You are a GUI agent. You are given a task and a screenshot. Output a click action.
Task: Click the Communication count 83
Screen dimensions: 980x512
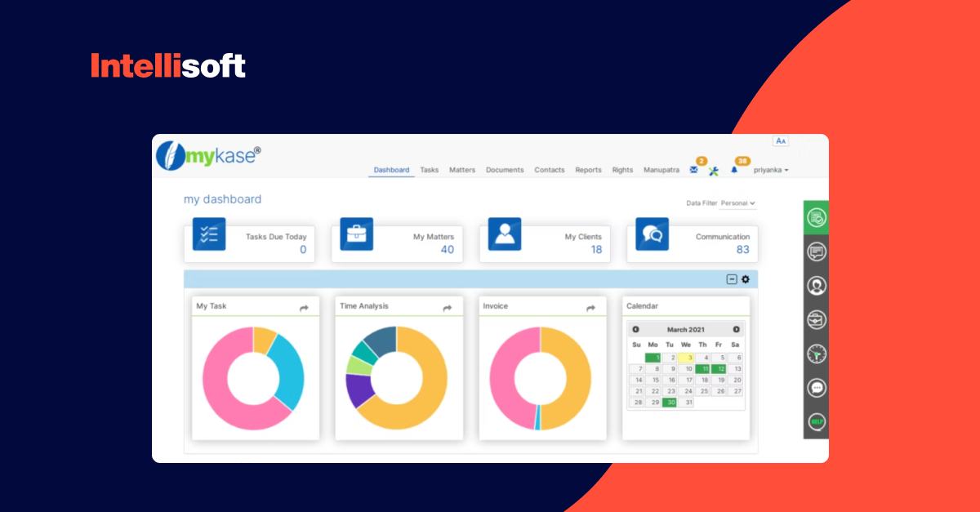742,250
